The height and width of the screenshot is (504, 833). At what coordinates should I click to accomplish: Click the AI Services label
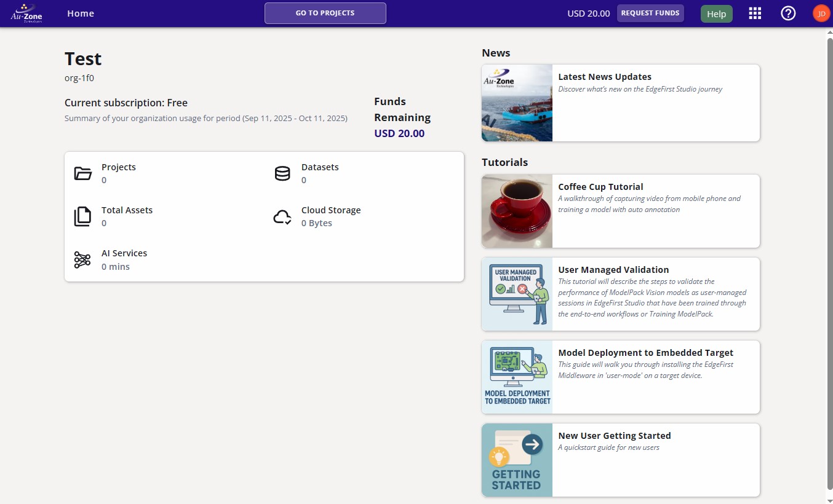[124, 253]
